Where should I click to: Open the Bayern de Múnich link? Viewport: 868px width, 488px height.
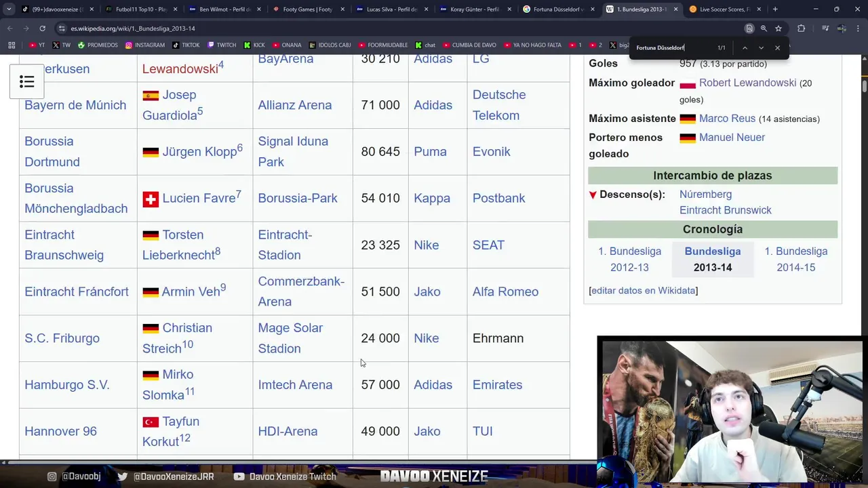[x=75, y=105]
